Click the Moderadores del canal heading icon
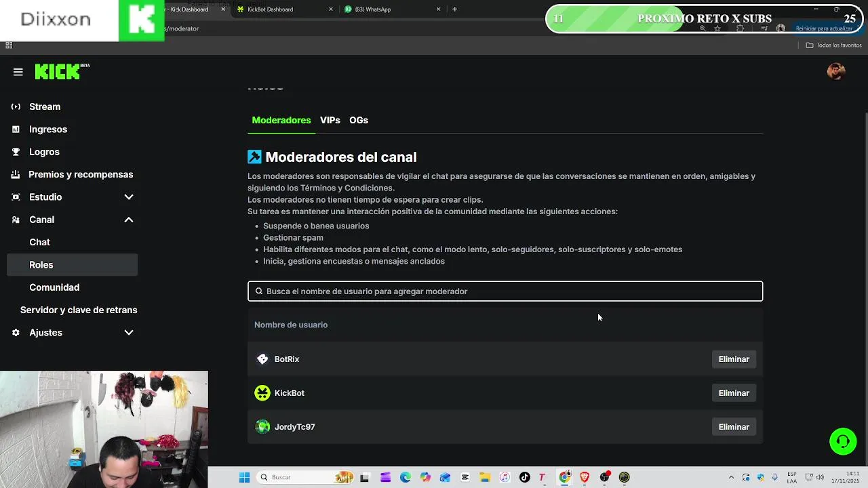 [x=254, y=157]
